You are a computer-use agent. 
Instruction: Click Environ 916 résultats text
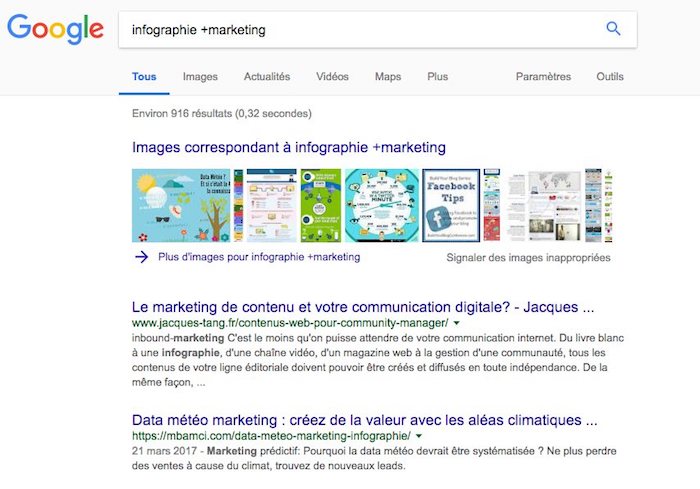point(221,113)
